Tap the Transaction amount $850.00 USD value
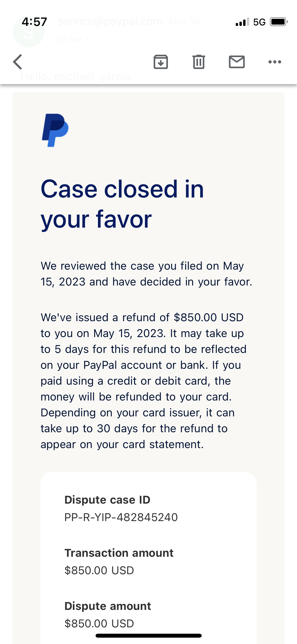 99,571
